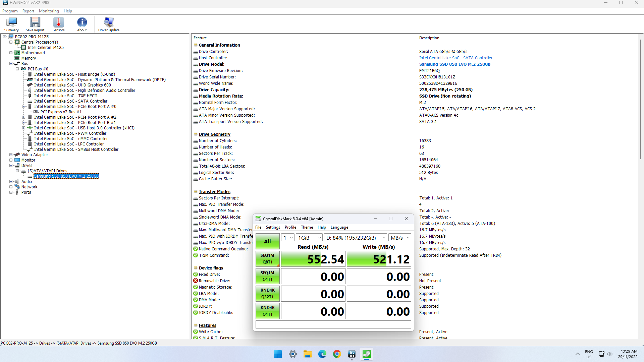
Task: Collapse the Drives tree node
Action: (11, 166)
